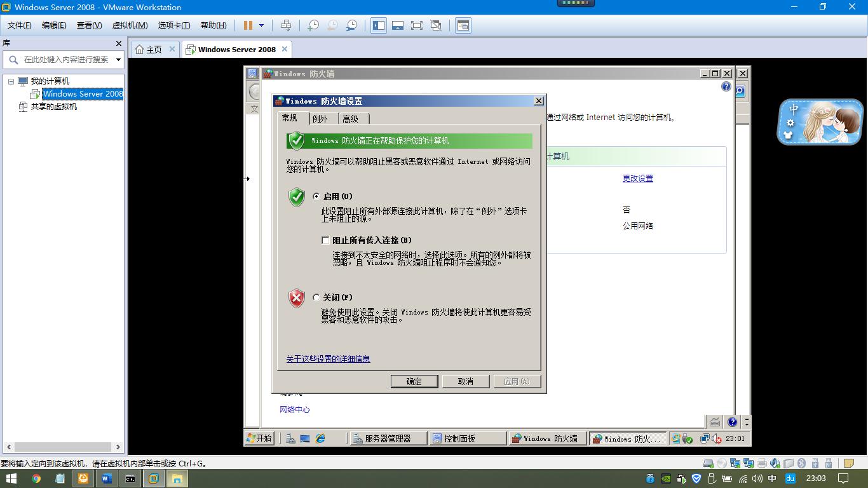Open the 帮助(H) menu
The width and height of the screenshot is (868, 488).
tap(214, 25)
